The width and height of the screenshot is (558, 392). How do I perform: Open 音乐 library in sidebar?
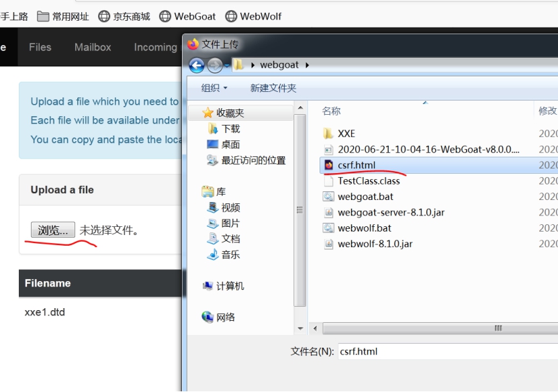(x=224, y=254)
